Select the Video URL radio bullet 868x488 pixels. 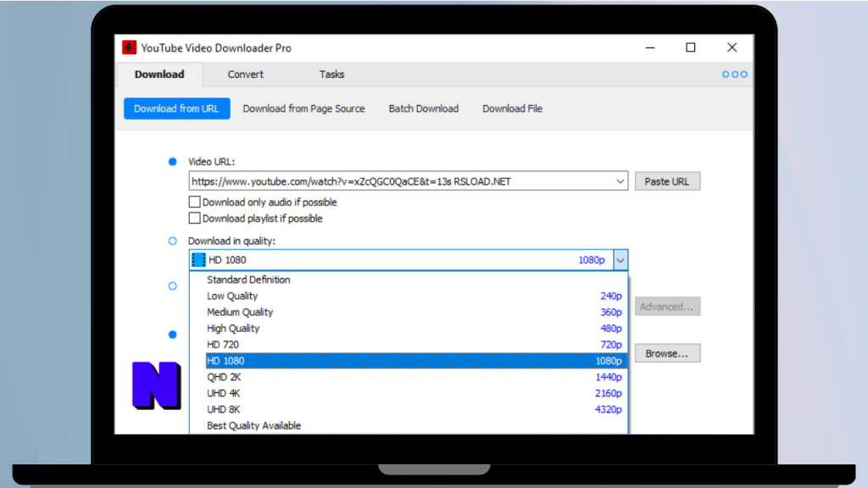tap(173, 162)
